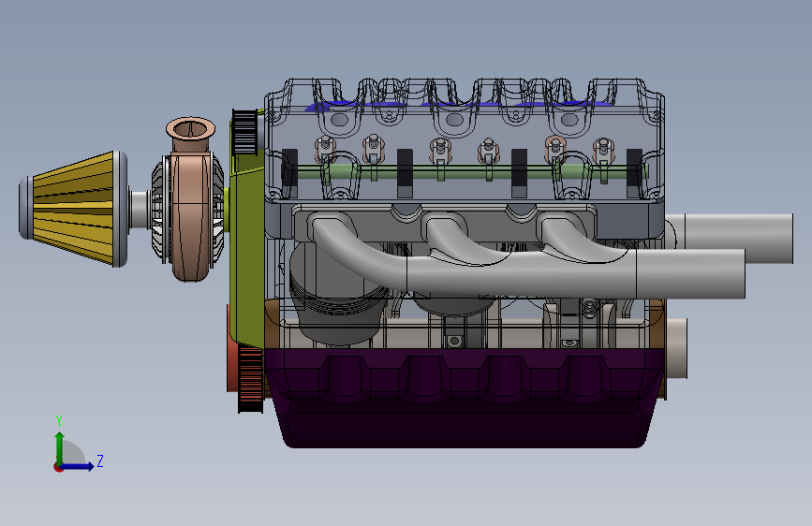
Task: Select the dark purple oil pan
Action: 465,398
